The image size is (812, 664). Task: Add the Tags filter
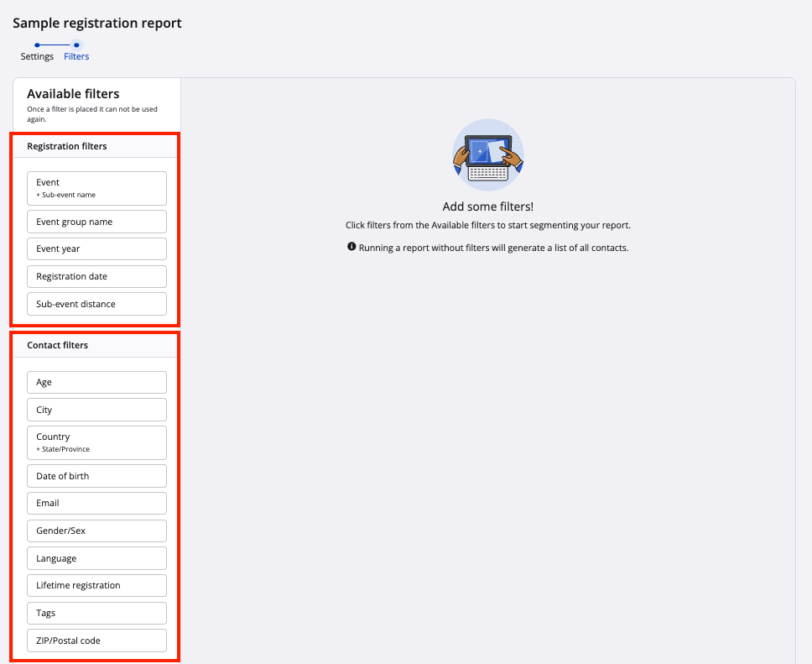(x=96, y=613)
